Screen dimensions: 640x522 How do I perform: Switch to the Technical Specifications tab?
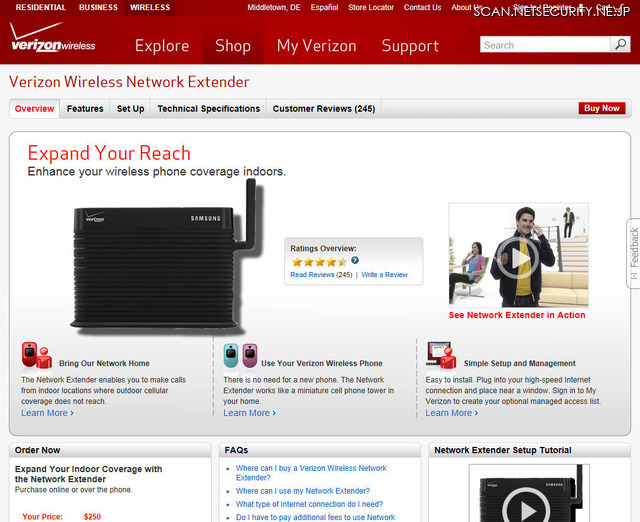pyautogui.click(x=208, y=109)
